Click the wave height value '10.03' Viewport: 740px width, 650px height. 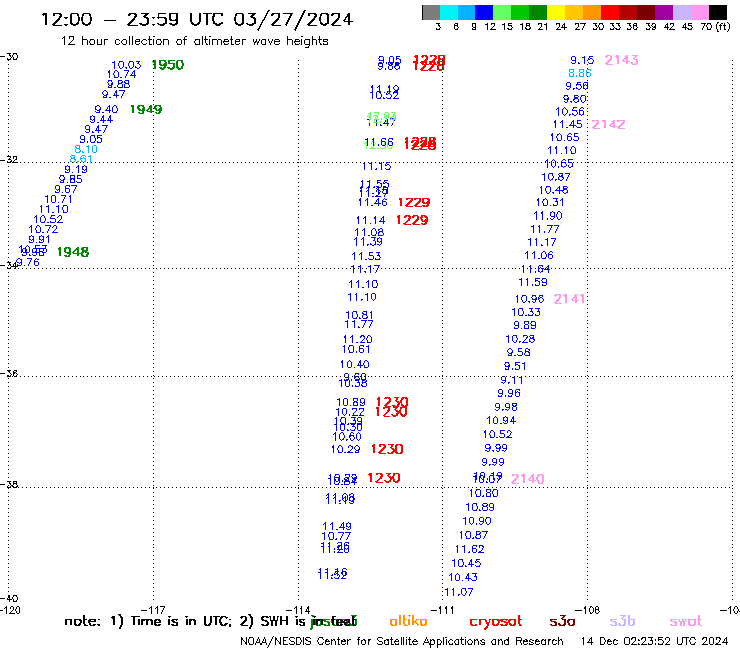126,65
